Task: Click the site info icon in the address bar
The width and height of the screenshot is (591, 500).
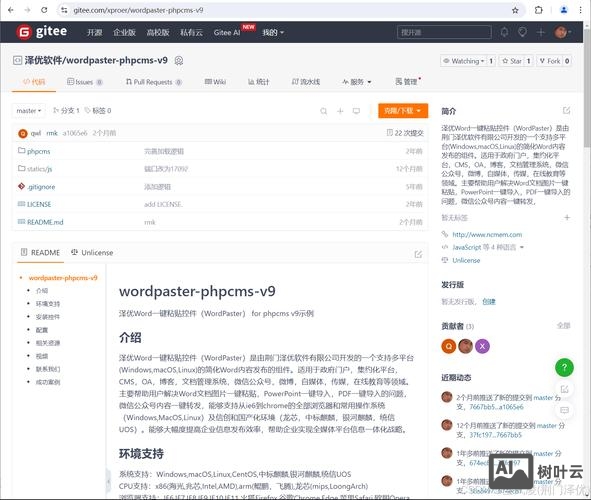Action: pos(64,10)
